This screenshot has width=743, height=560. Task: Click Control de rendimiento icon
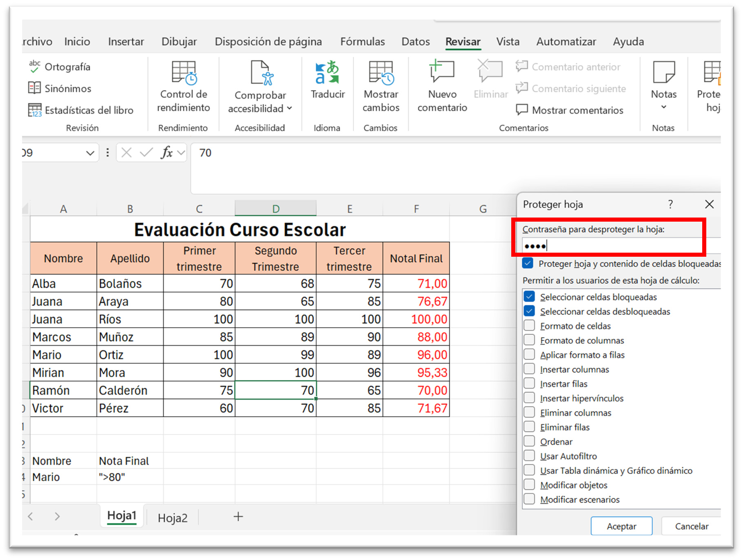(184, 73)
